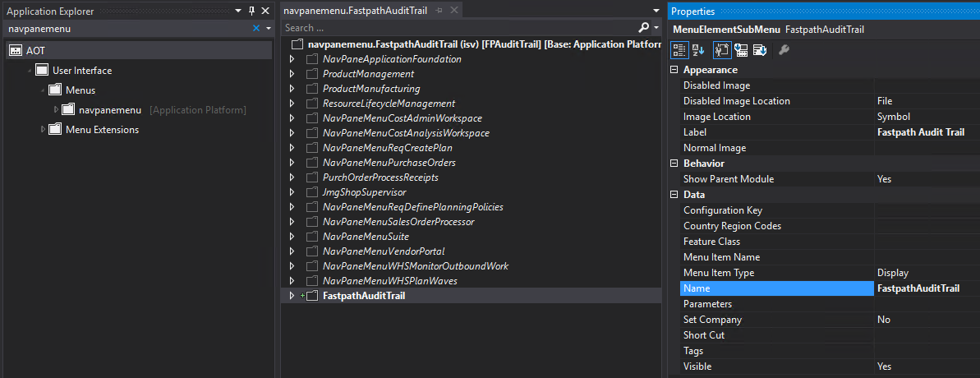Image resolution: width=980 pixels, height=378 pixels.
Task: Pin the Application Explorer panel
Action: 251,12
